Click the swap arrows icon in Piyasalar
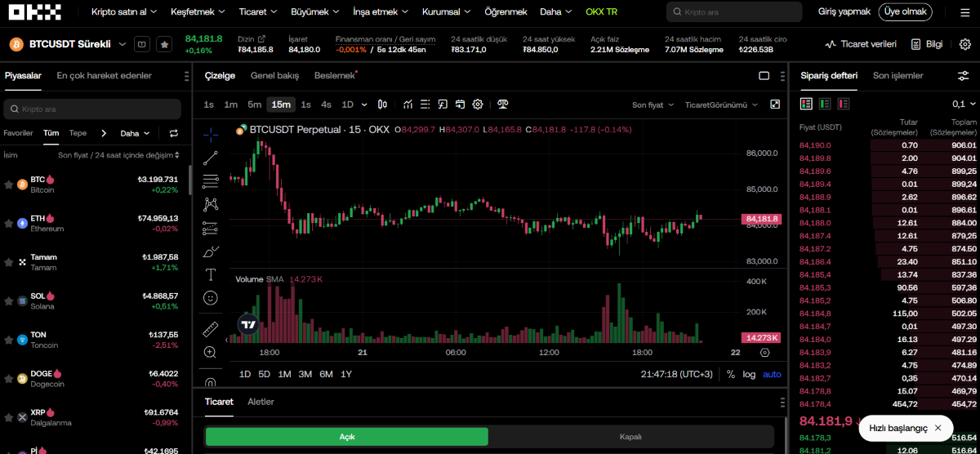 pos(174,133)
